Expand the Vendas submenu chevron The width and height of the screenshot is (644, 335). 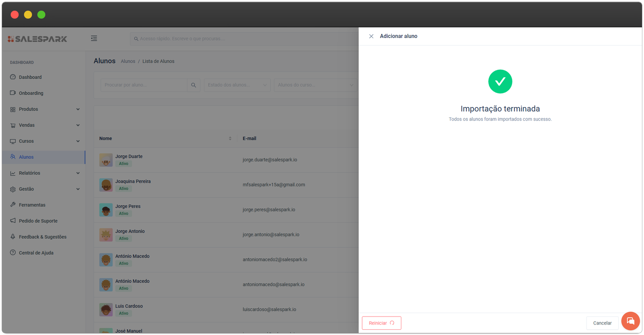(x=78, y=125)
